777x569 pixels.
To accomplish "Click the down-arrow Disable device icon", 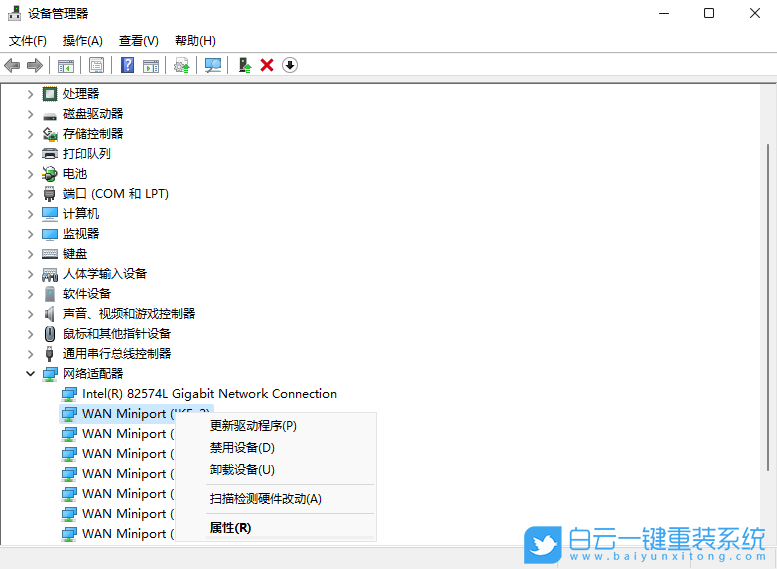I will 290,65.
